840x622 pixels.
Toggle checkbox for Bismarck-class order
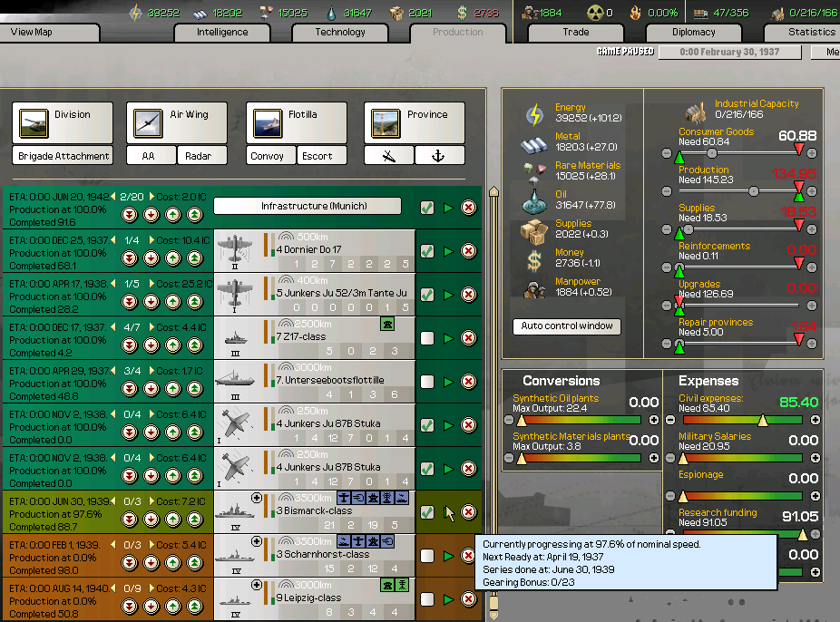point(427,512)
